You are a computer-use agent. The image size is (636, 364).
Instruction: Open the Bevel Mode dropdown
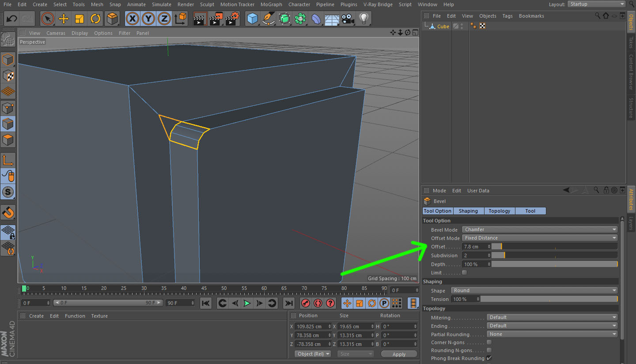(539, 229)
